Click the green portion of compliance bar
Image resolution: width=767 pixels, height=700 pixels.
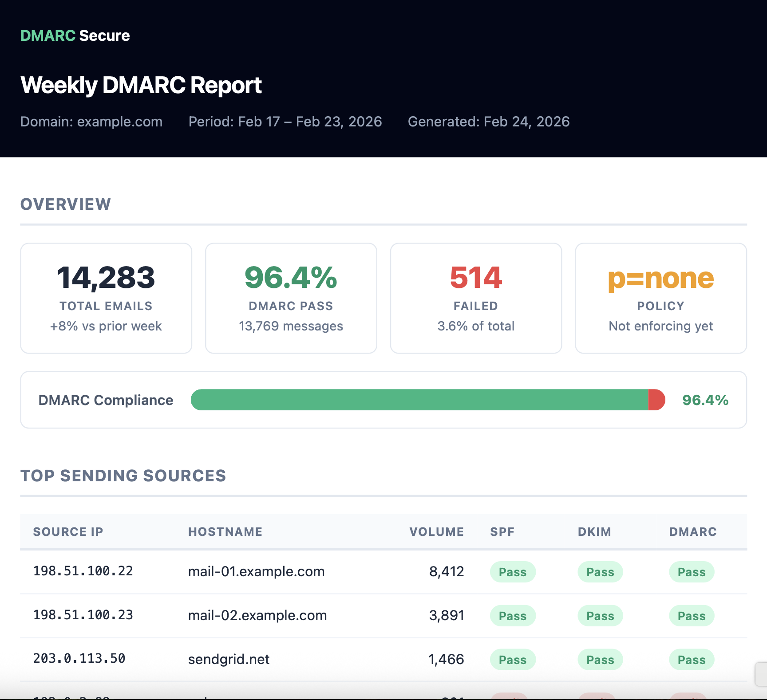pos(419,400)
